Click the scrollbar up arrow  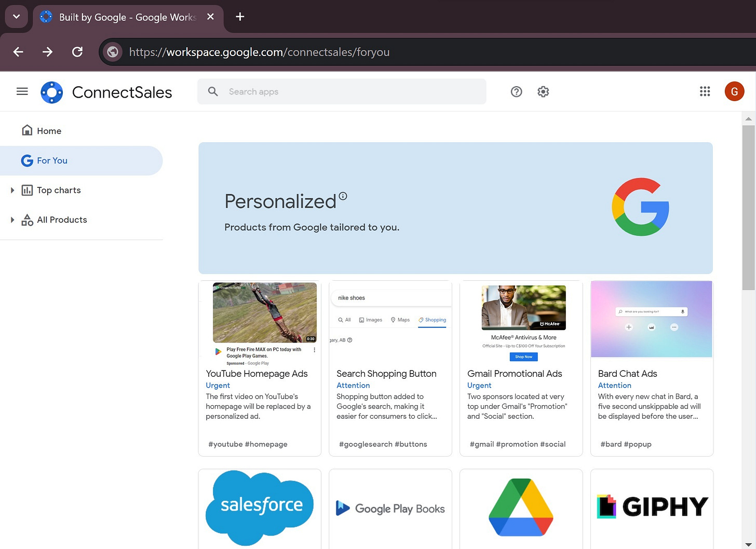pos(748,119)
